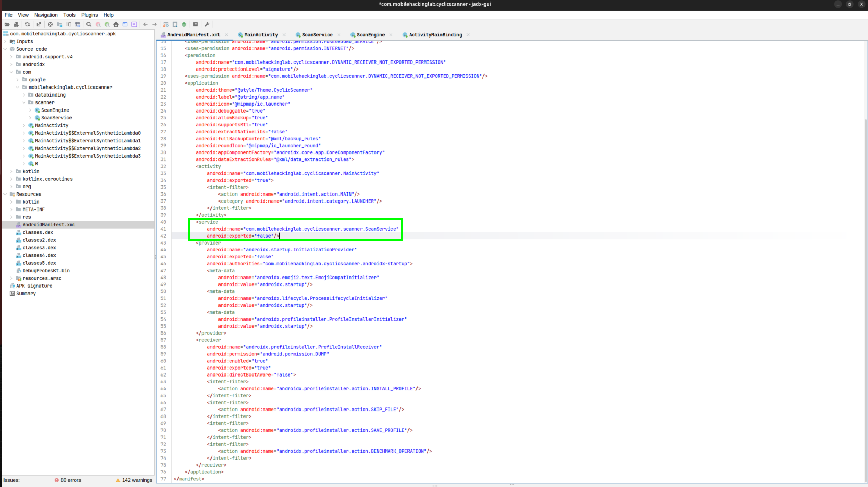Click the class search pink magnifier icon
This screenshot has height=487, width=868.
tap(98, 24)
